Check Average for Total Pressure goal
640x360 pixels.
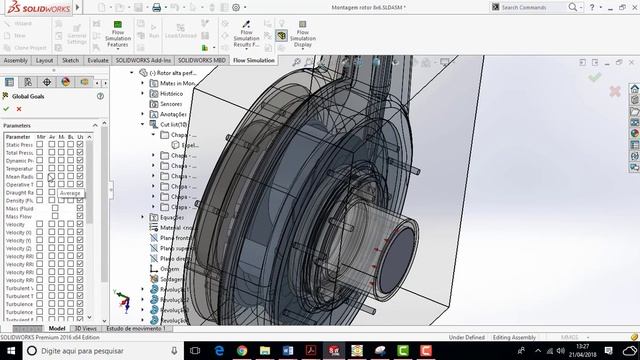[51, 152]
